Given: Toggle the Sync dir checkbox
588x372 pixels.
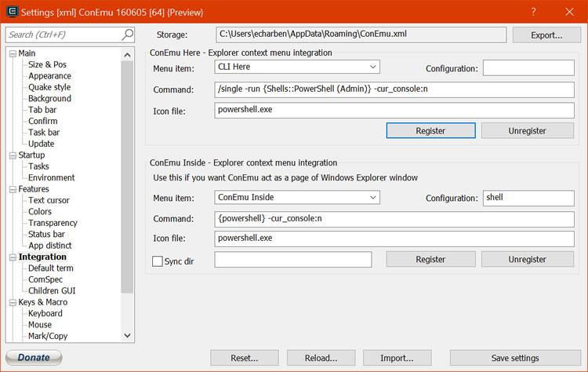Looking at the screenshot, I should click(x=158, y=261).
